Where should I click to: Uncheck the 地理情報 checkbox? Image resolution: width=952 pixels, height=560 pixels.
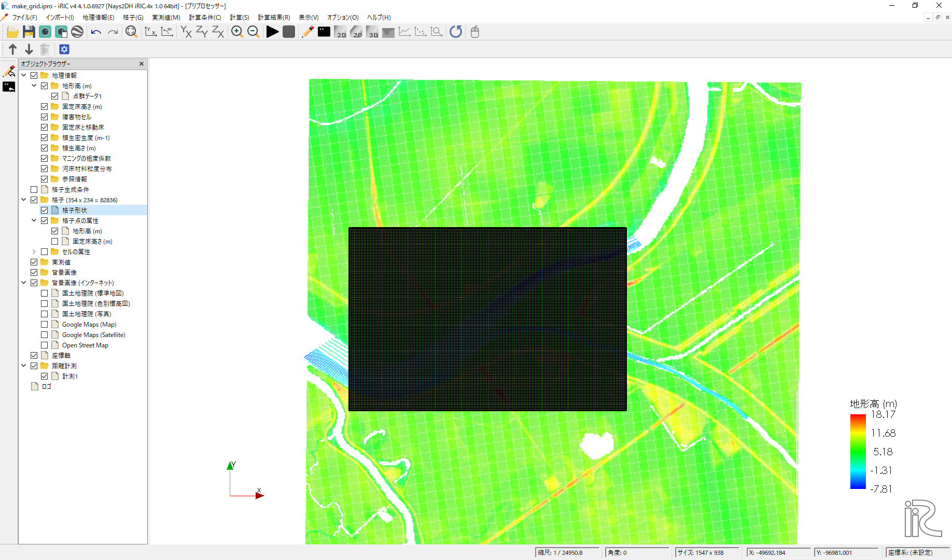pos(34,76)
